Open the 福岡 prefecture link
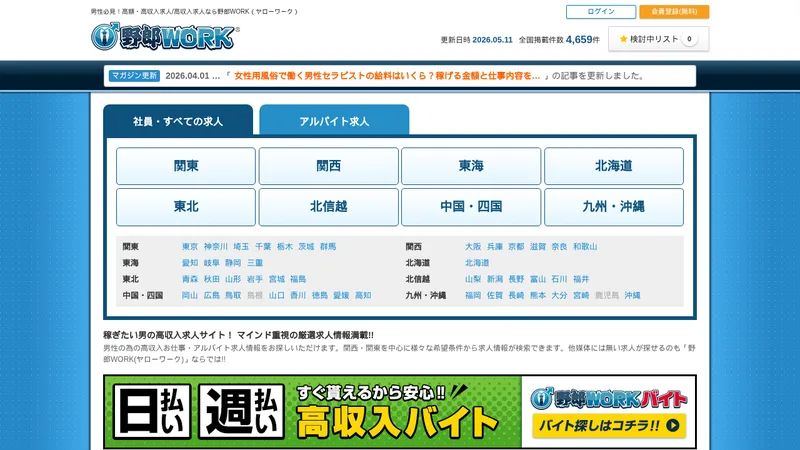 [473, 295]
